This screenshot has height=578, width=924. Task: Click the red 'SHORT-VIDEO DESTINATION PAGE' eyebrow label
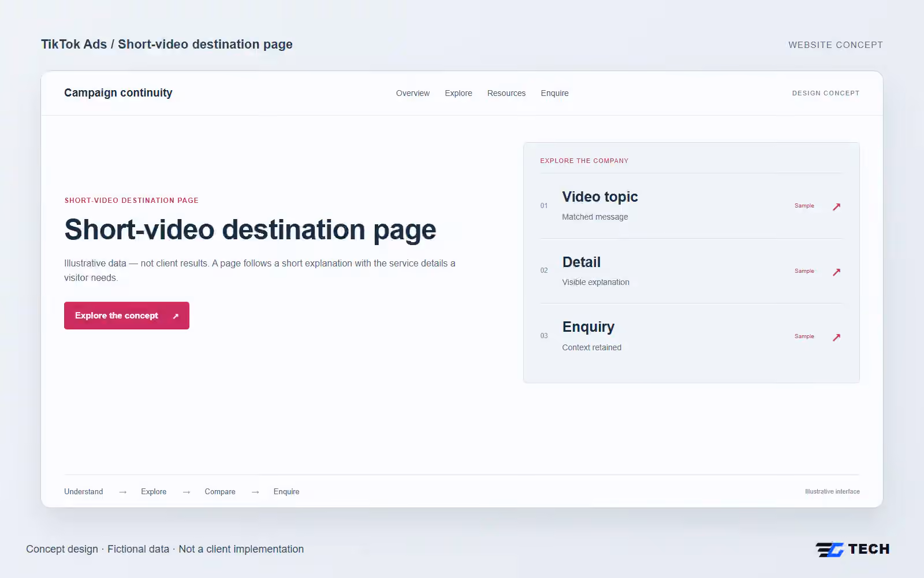[x=131, y=201]
